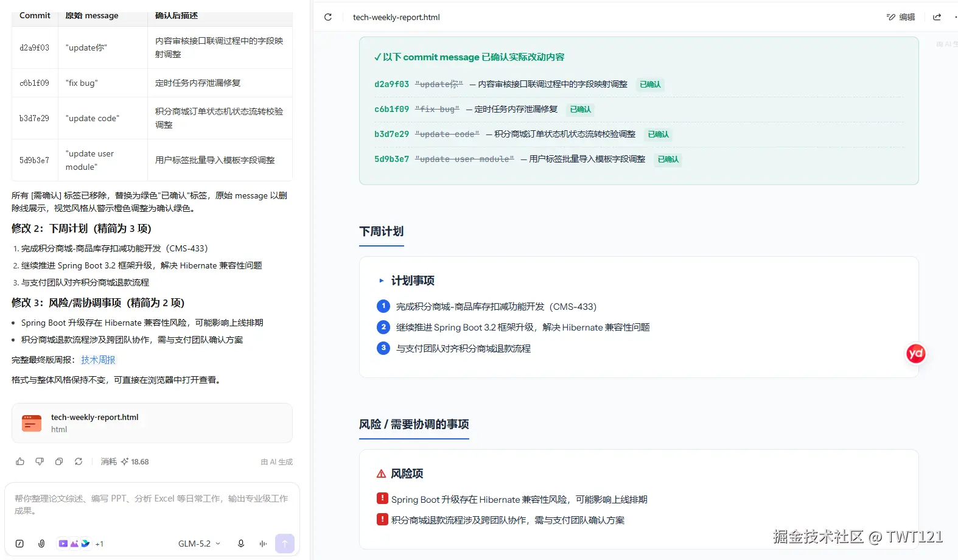
Task: Click commit hash c6b1f09 in the green box
Action: pyautogui.click(x=392, y=109)
